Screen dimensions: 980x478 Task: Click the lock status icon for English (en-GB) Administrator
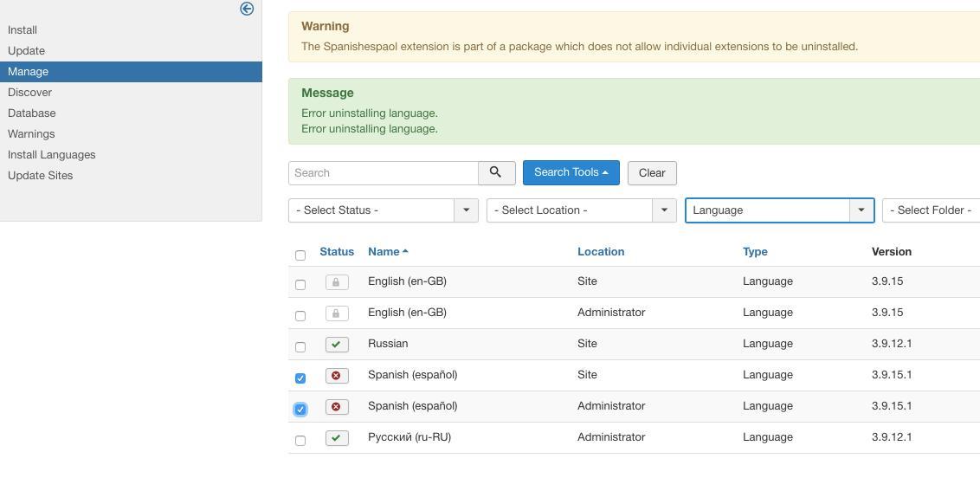pyautogui.click(x=336, y=313)
